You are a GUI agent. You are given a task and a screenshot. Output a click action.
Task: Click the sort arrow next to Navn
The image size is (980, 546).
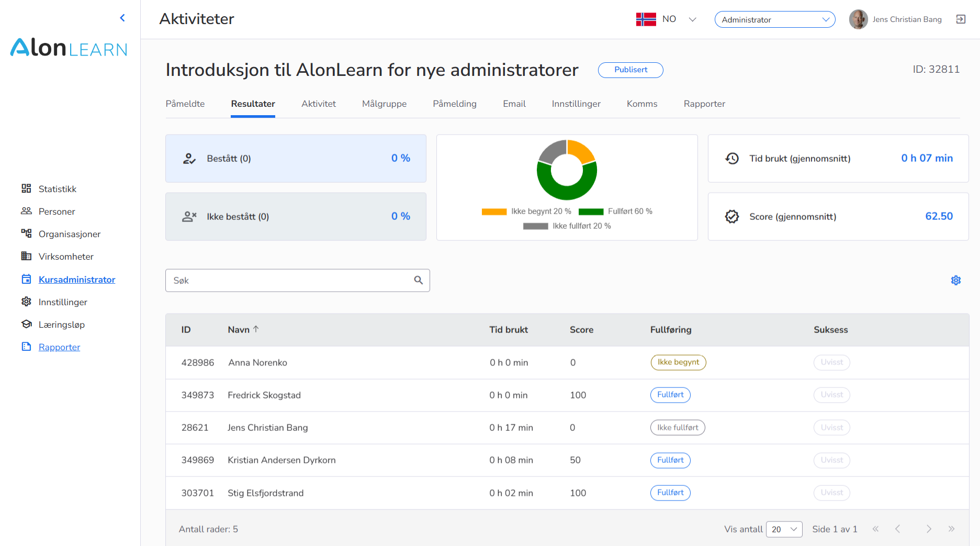click(x=256, y=329)
